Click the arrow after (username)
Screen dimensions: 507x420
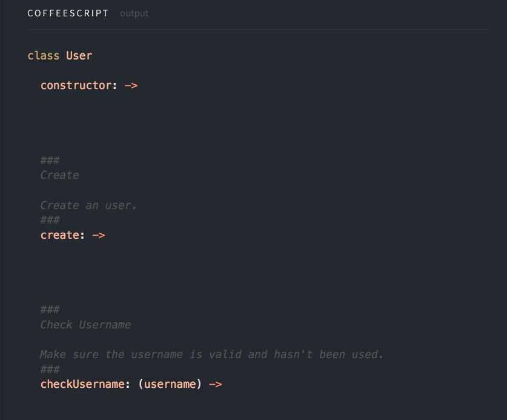pyautogui.click(x=216, y=384)
